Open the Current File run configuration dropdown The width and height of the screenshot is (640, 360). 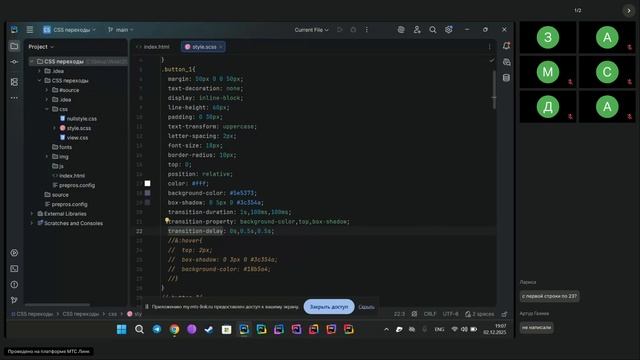coord(311,30)
